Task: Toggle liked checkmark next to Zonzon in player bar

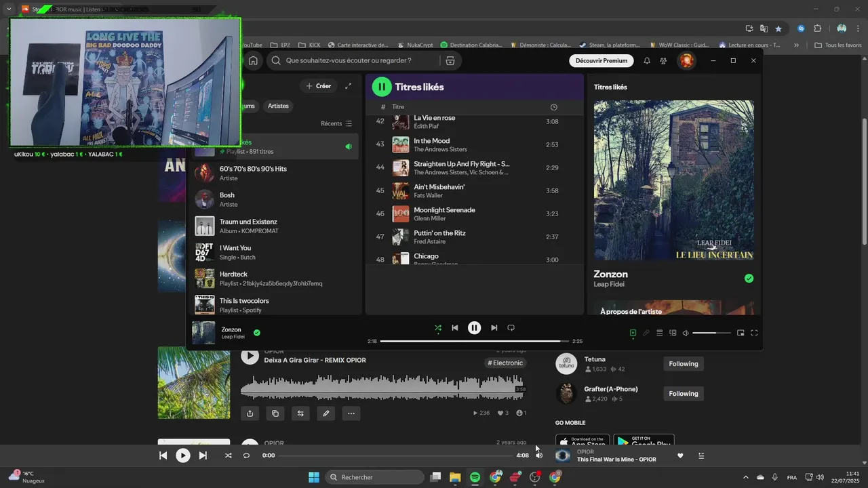Action: click(256, 333)
